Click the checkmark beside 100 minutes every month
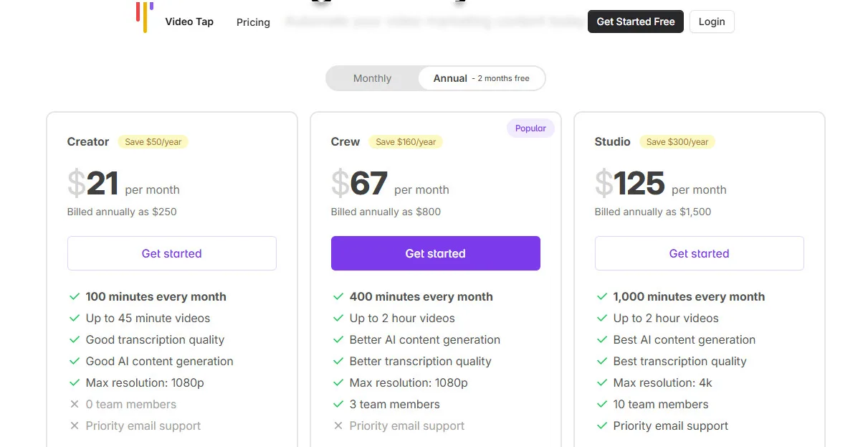 75,296
